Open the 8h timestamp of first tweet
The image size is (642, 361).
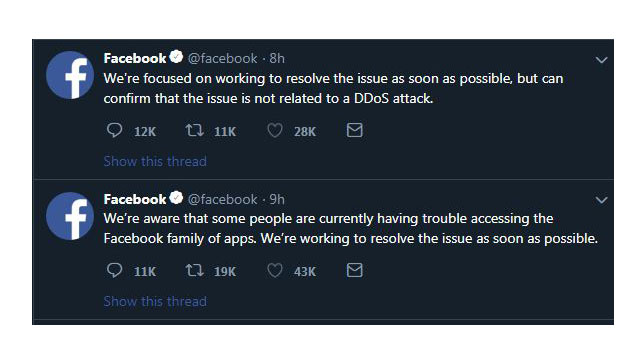[277, 59]
